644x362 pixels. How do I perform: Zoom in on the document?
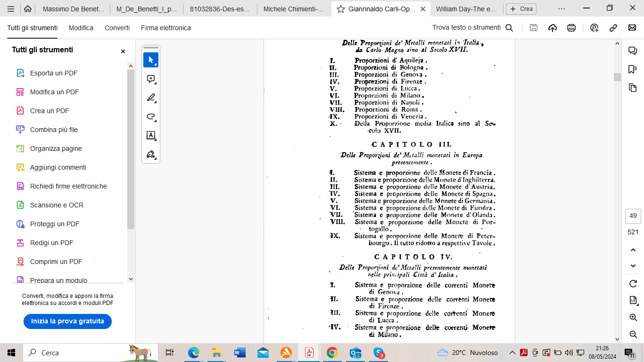click(x=633, y=318)
